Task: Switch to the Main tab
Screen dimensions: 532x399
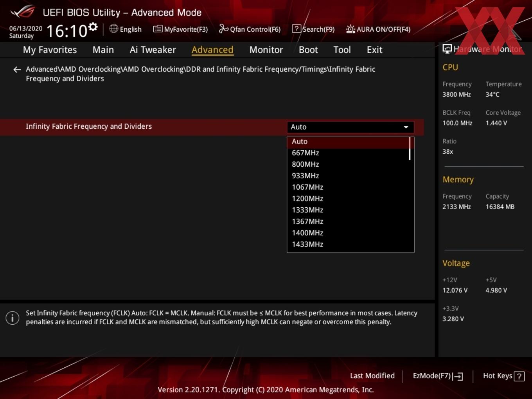Action: (x=103, y=50)
